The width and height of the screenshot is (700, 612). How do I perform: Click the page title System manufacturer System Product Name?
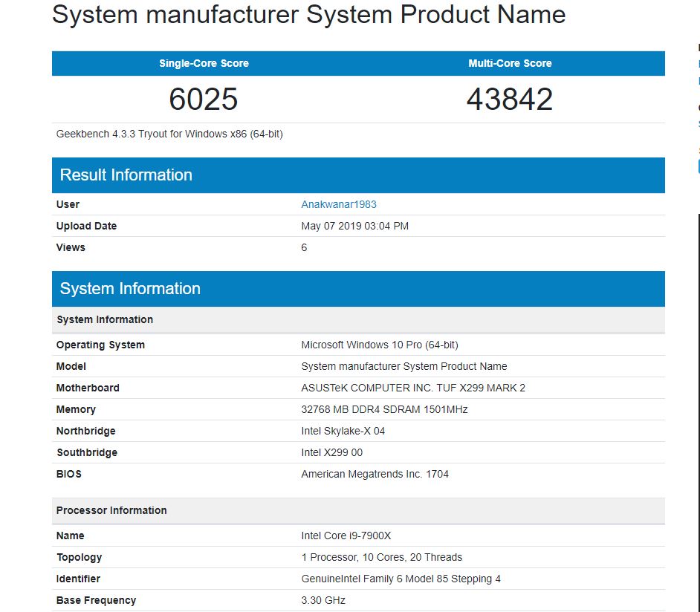(309, 14)
